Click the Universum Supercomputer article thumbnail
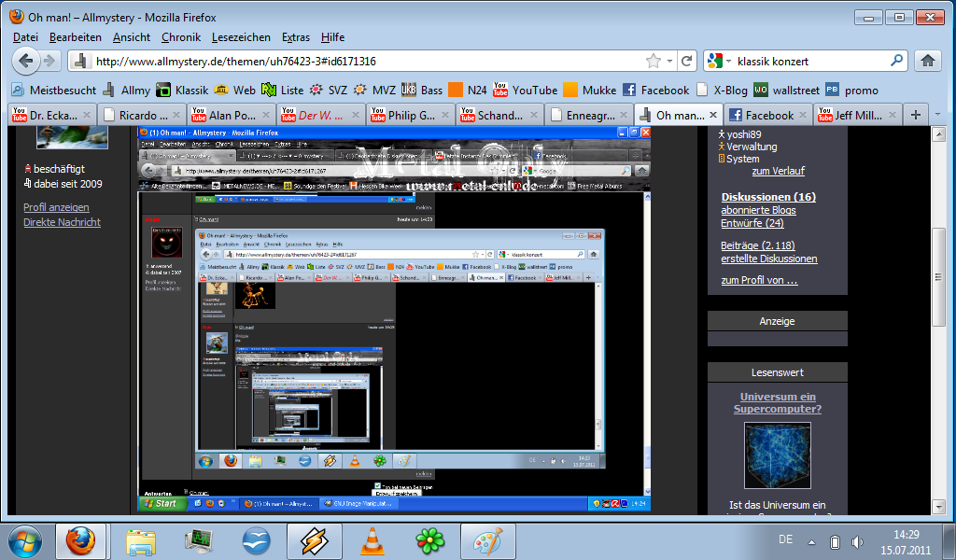This screenshot has height=560, width=956. (777, 455)
